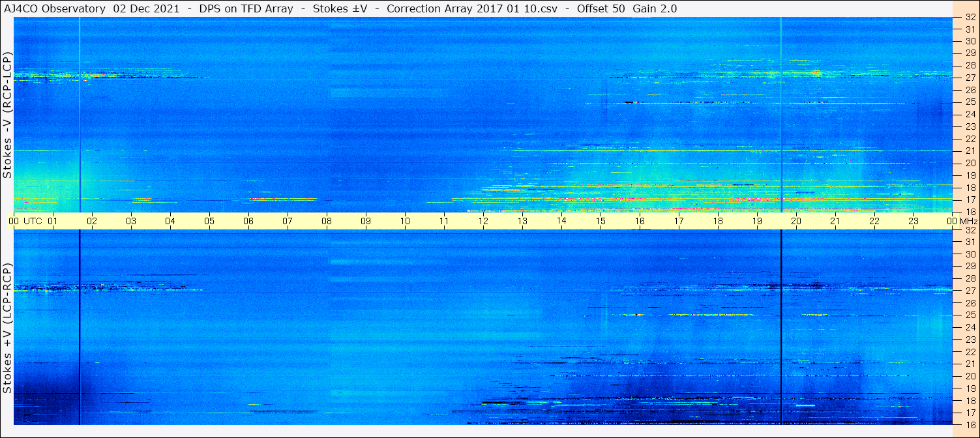Image resolution: width=980 pixels, height=438 pixels.
Task: Click hour "03" on the UTC time axis
Action: coord(131,221)
